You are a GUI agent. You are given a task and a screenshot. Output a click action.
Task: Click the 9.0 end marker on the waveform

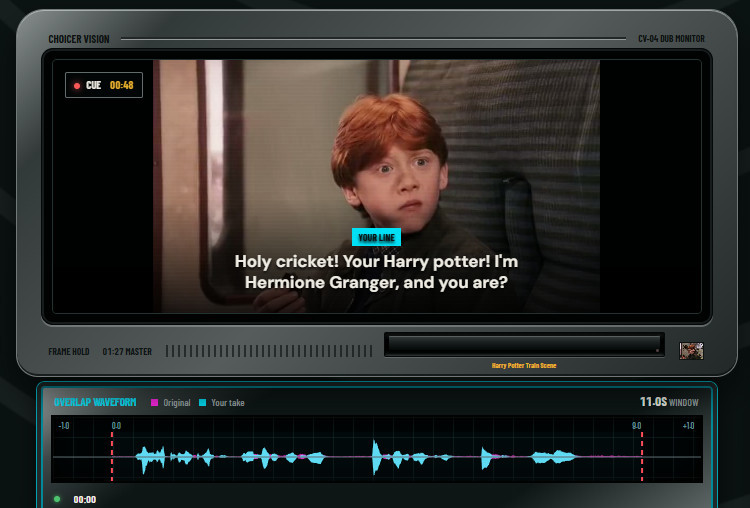[637, 426]
